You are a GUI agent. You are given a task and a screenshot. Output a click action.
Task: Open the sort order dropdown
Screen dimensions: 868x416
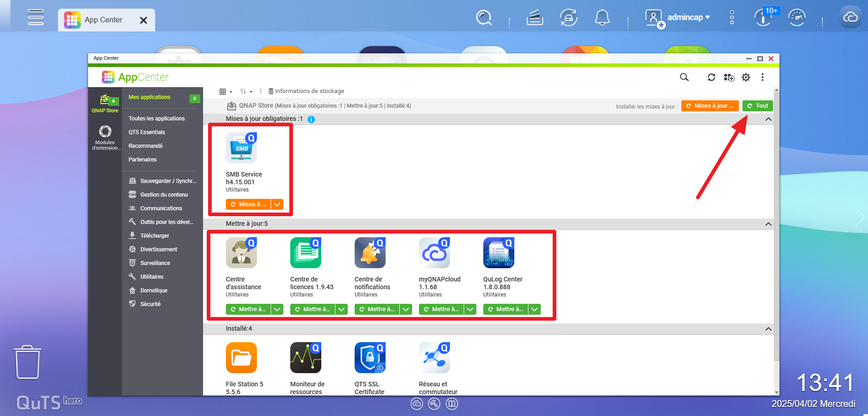tap(246, 92)
